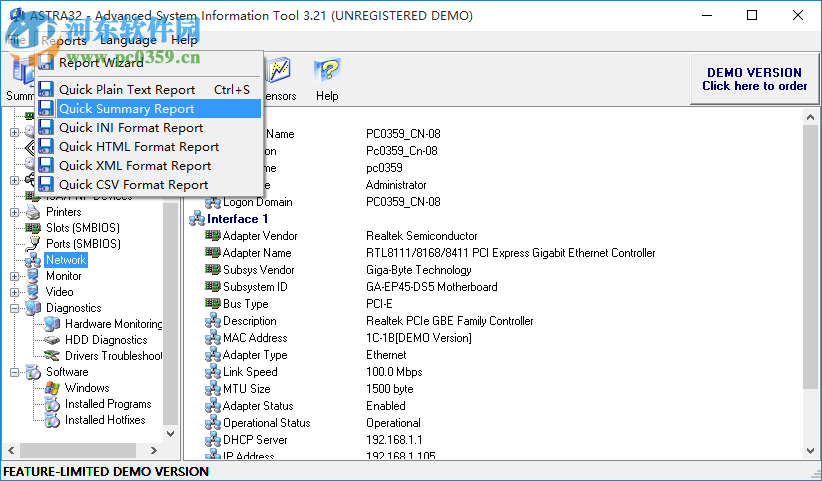Open the Reports menu
Image resolution: width=822 pixels, height=481 pixels.
click(x=63, y=40)
